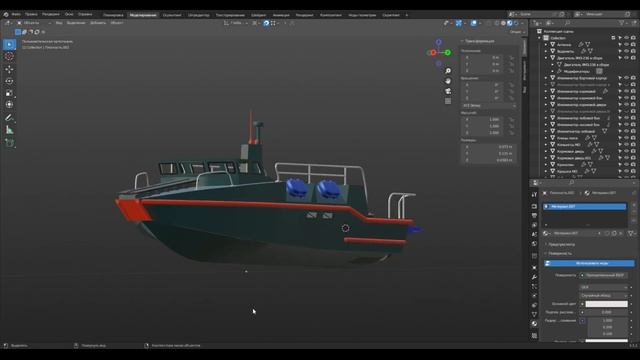Click the Blender logo menu

[6, 14]
